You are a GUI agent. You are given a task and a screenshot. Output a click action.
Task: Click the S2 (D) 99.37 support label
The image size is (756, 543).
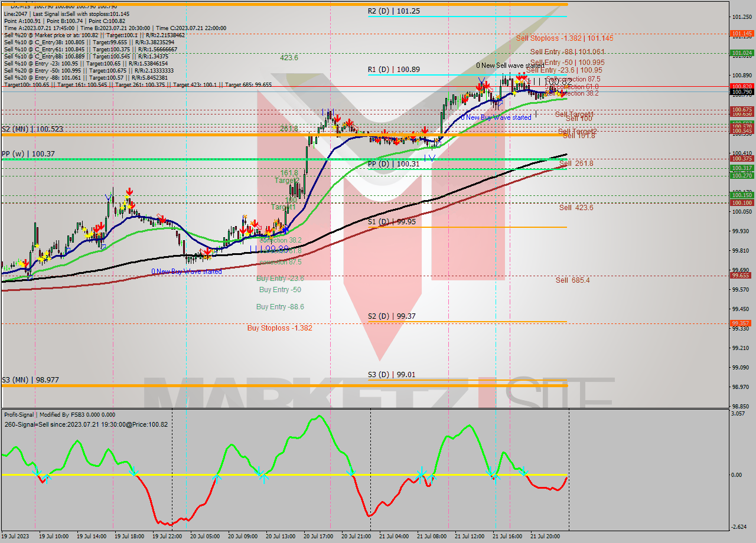(392, 316)
